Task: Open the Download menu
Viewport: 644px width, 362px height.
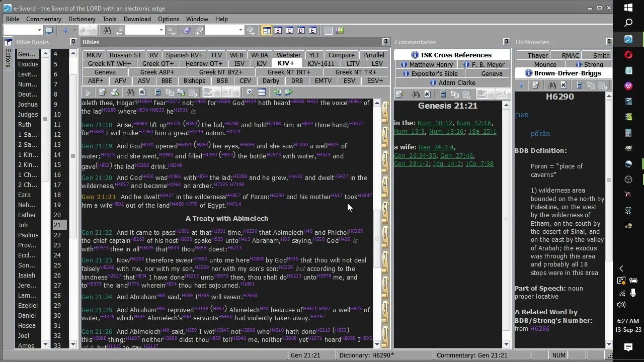Action: [137, 19]
